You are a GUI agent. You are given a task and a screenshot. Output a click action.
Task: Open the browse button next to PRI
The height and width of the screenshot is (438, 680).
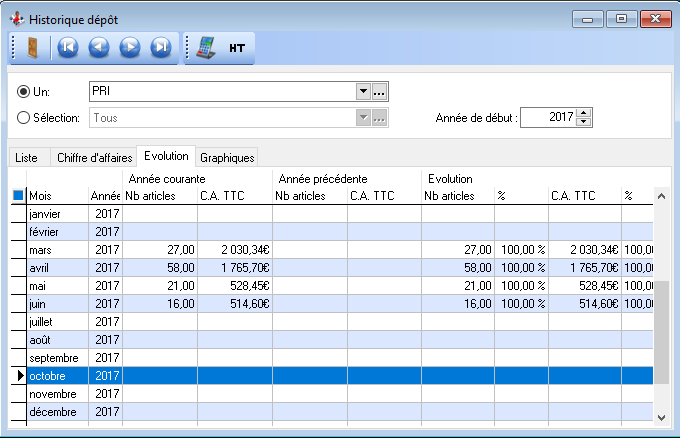click(380, 92)
